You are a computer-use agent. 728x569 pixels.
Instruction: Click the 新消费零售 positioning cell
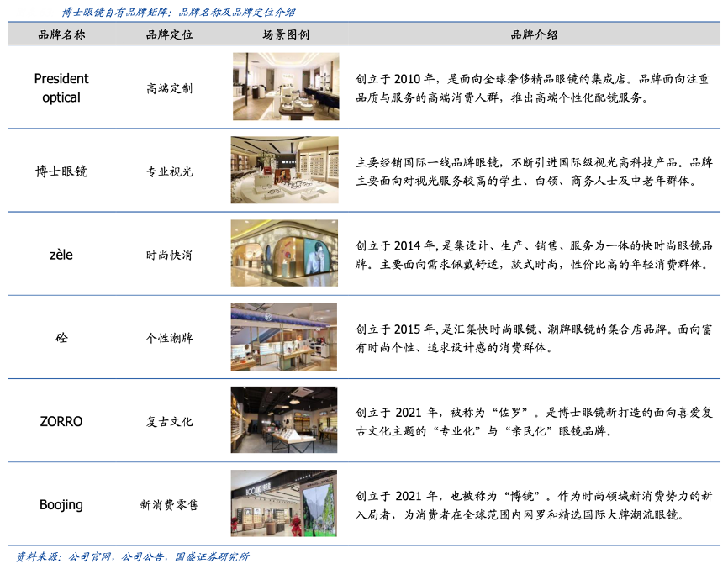pyautogui.click(x=169, y=504)
